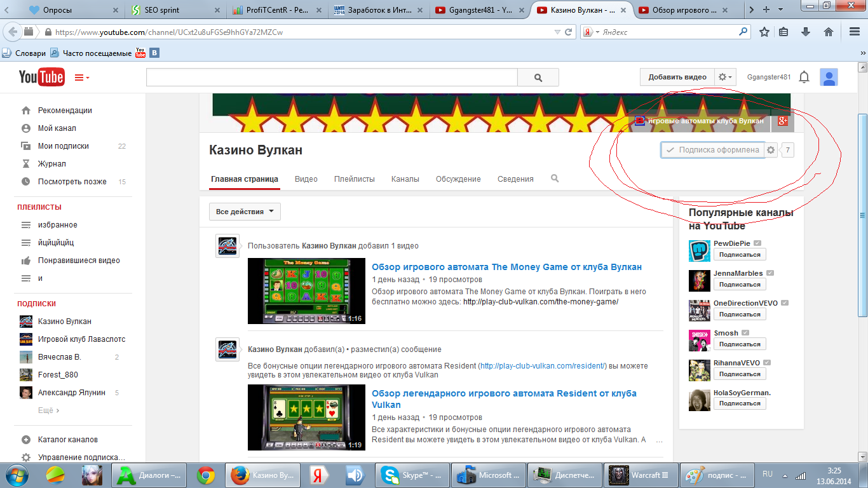Switch to the Каналы tab
Viewport: 868px width, 488px height.
[x=405, y=179]
